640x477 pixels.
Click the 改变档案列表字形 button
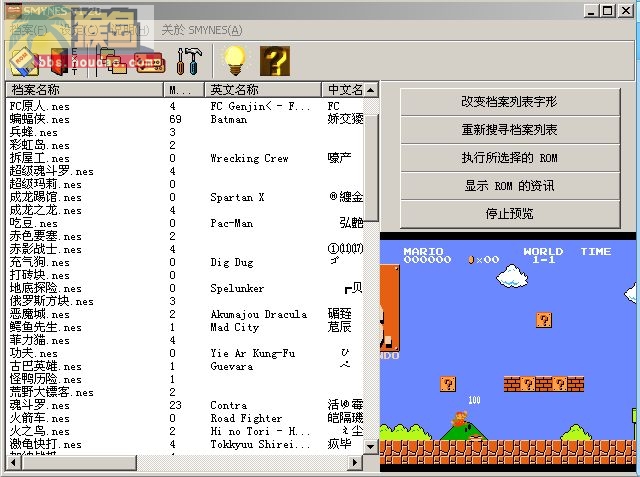click(510, 102)
